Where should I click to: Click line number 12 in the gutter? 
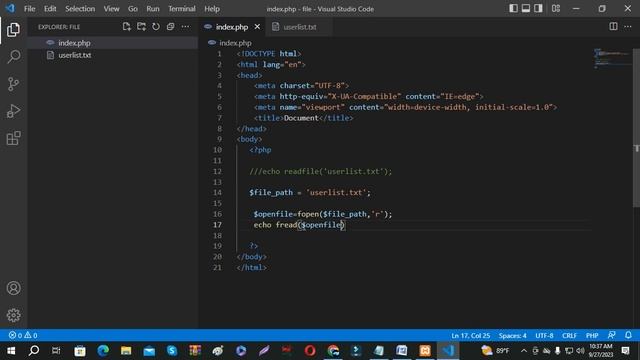tap(217, 171)
